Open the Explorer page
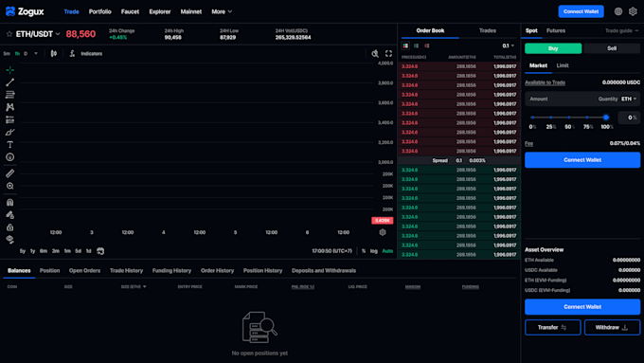This screenshot has height=363, width=644. (160, 11)
